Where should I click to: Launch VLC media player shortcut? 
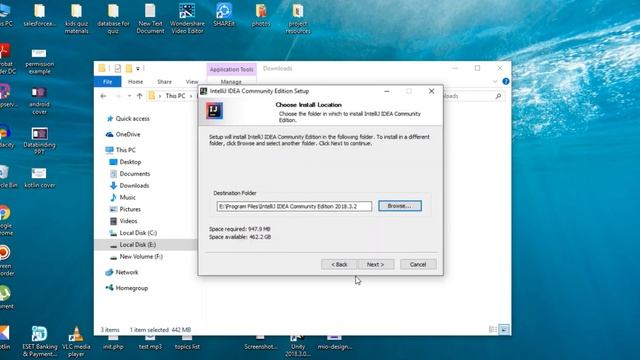pos(76,342)
